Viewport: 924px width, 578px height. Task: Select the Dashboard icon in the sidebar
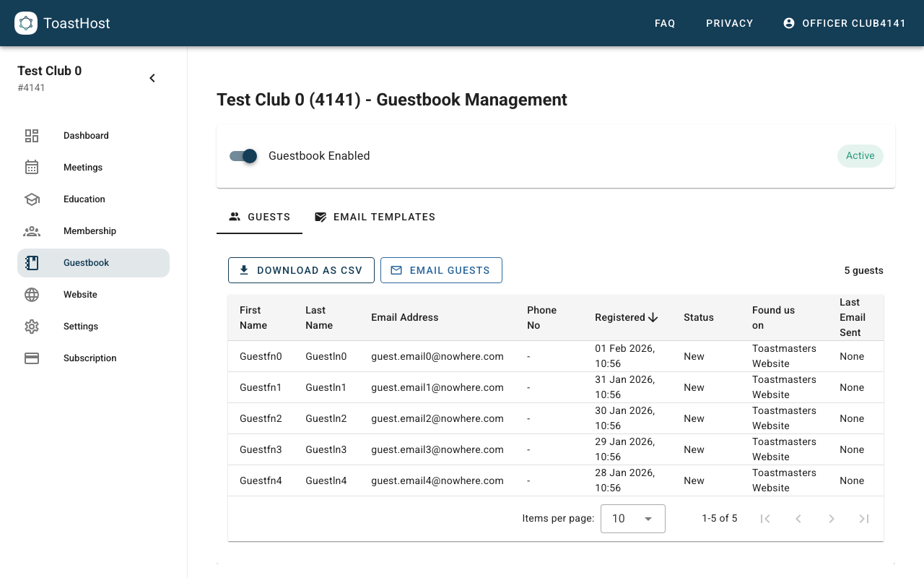[32, 135]
